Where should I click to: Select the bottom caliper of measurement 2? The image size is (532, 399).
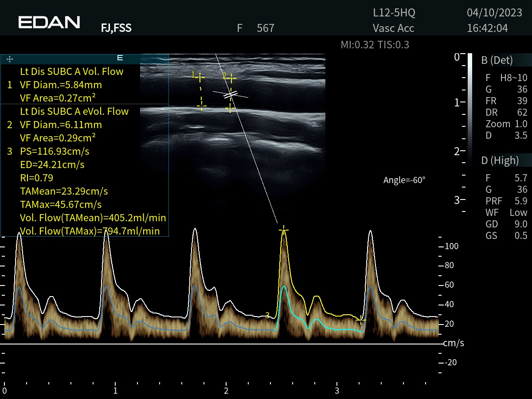(230, 108)
